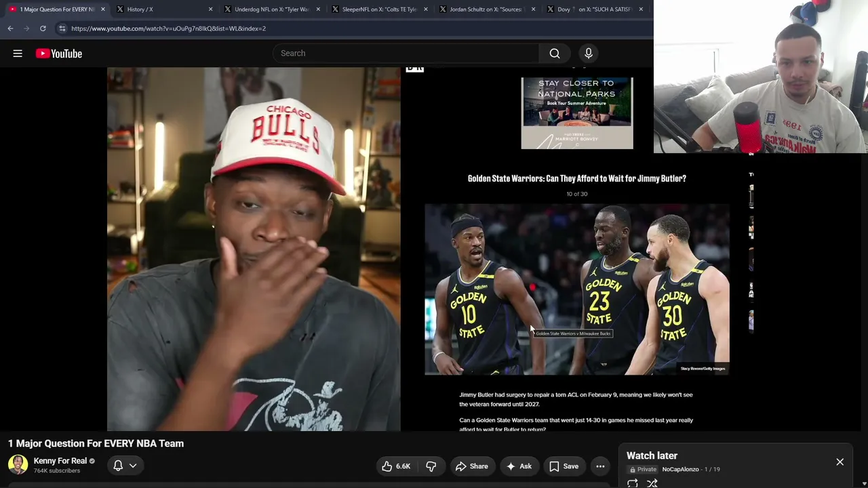This screenshot has width=868, height=488.
Task: Close the Underdog NFL on X tab
Action: 318,9
